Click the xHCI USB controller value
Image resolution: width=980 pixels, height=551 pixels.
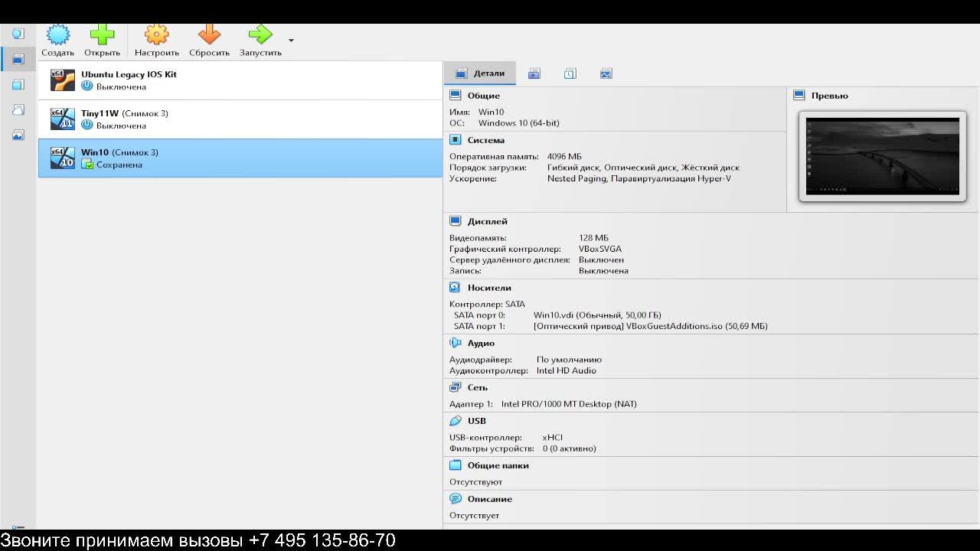tap(553, 438)
